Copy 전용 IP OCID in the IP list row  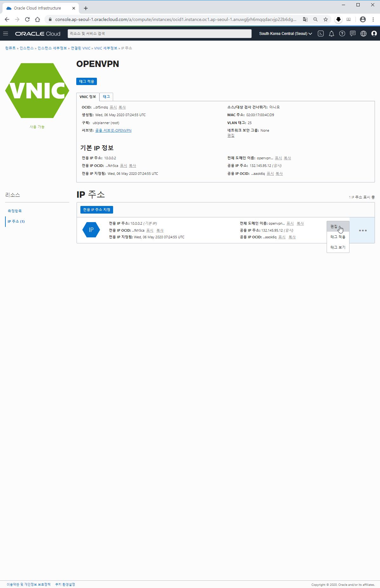(160, 230)
